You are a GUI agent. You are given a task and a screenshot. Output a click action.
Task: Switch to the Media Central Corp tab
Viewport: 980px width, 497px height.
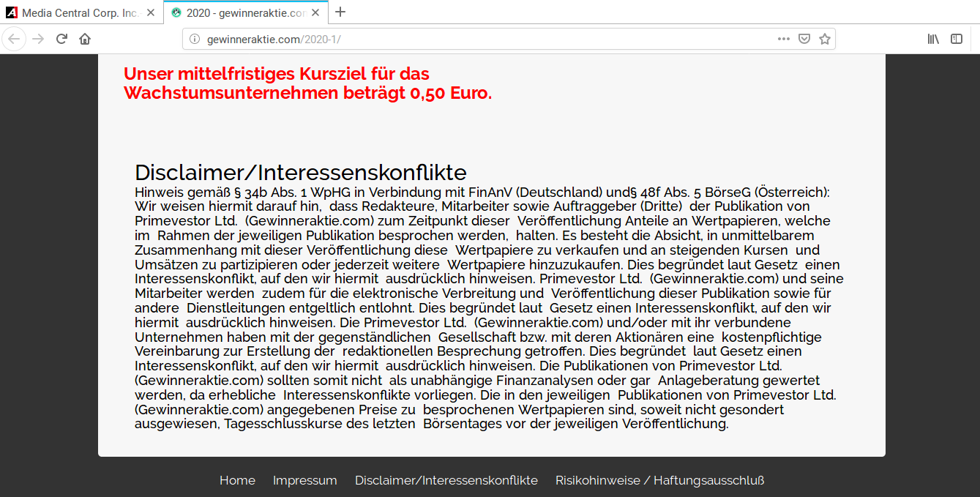[81, 12]
